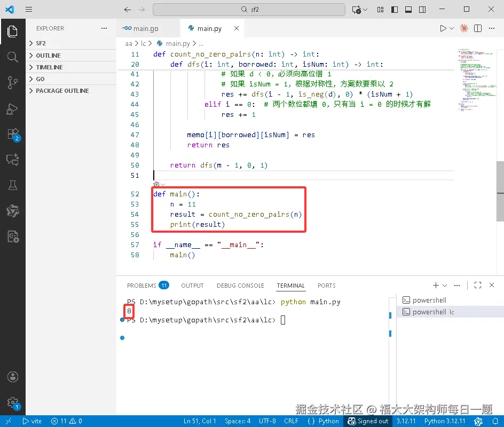
Task: Open the Customize Layout button
Action: tap(380, 10)
